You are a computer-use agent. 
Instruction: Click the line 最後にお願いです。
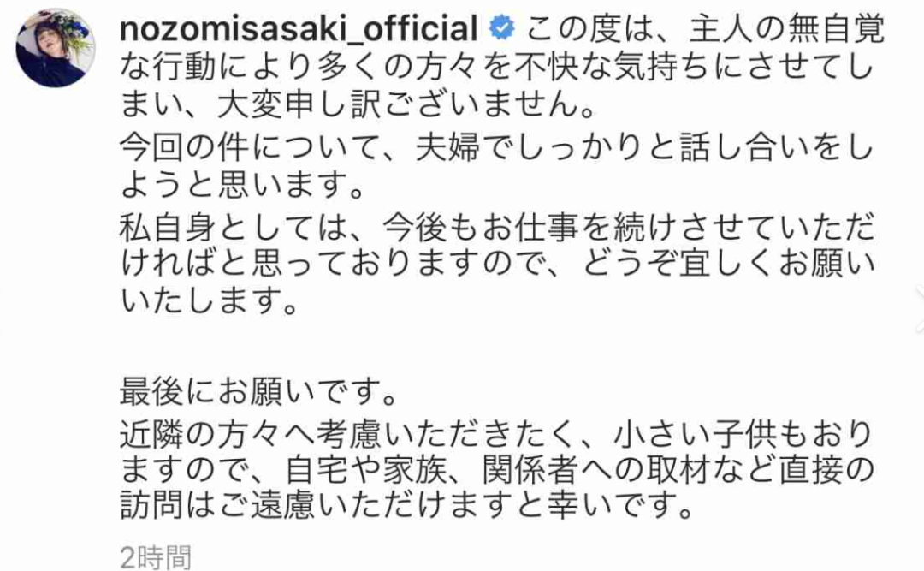[258, 396]
